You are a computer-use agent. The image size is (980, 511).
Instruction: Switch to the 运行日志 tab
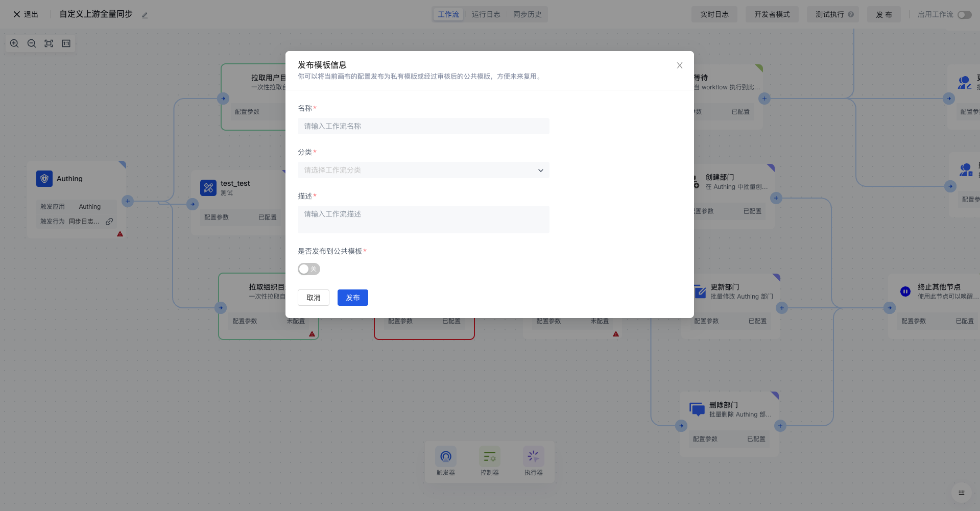486,14
